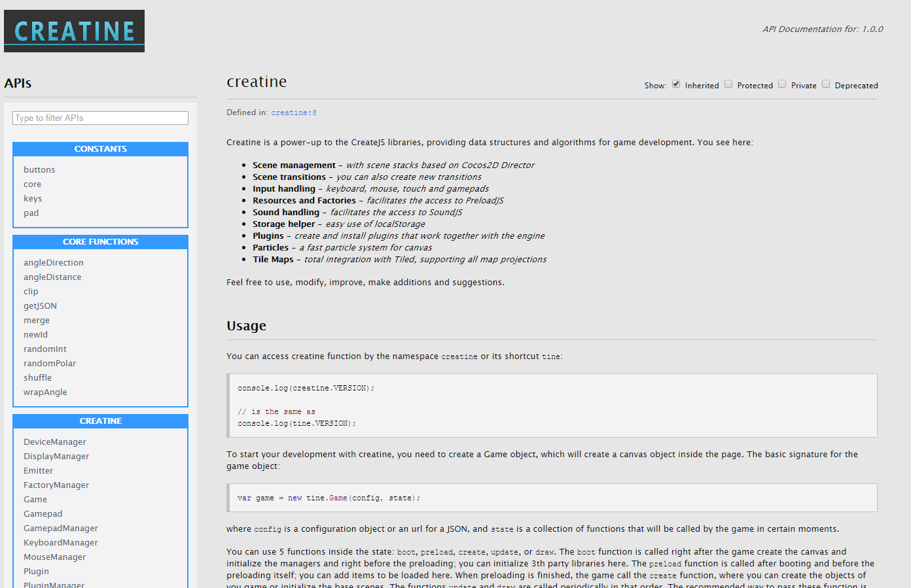Viewport: 911px width, 588px height.
Task: Show Deprecated items checkbox
Action: pyautogui.click(x=826, y=84)
